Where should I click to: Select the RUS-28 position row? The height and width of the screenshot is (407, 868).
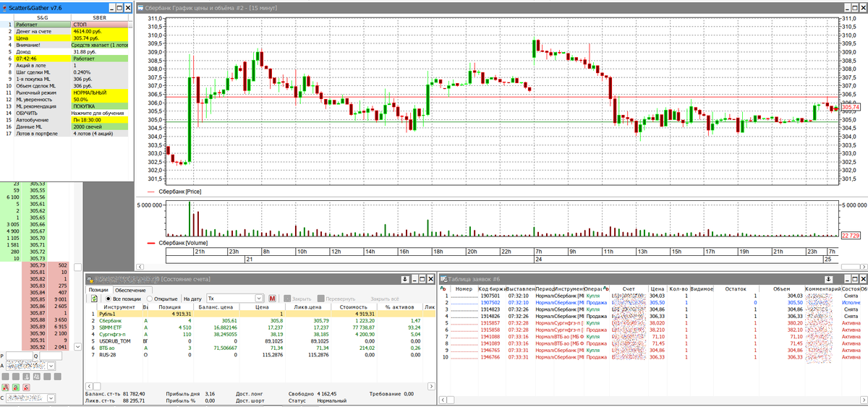pos(260,354)
